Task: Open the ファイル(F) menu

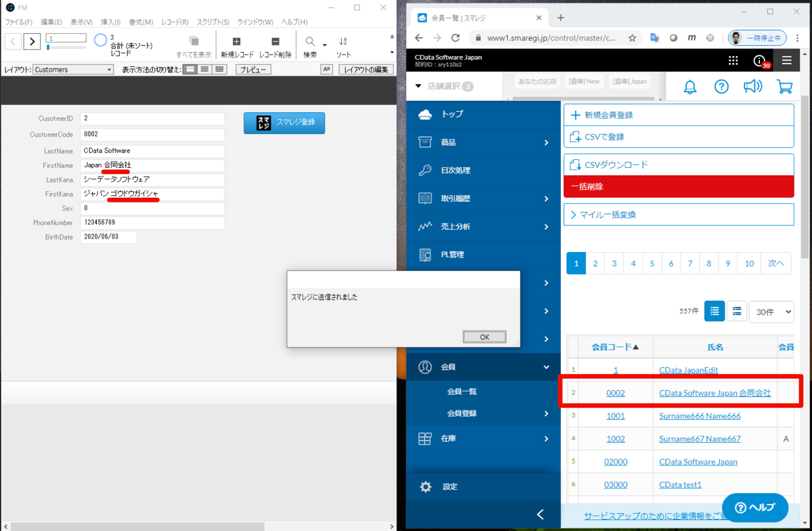Action: point(18,22)
